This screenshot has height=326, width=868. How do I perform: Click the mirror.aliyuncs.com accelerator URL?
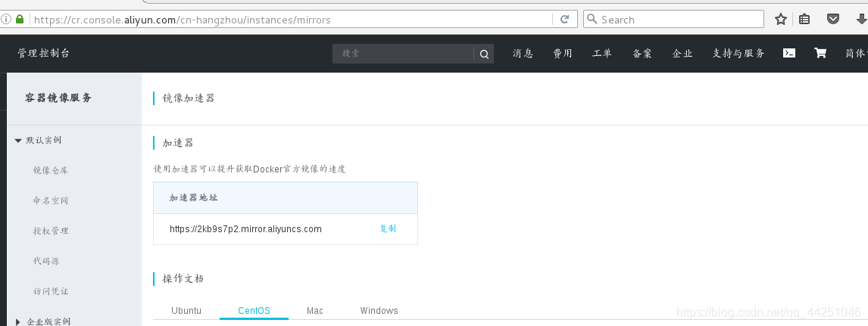tap(246, 228)
